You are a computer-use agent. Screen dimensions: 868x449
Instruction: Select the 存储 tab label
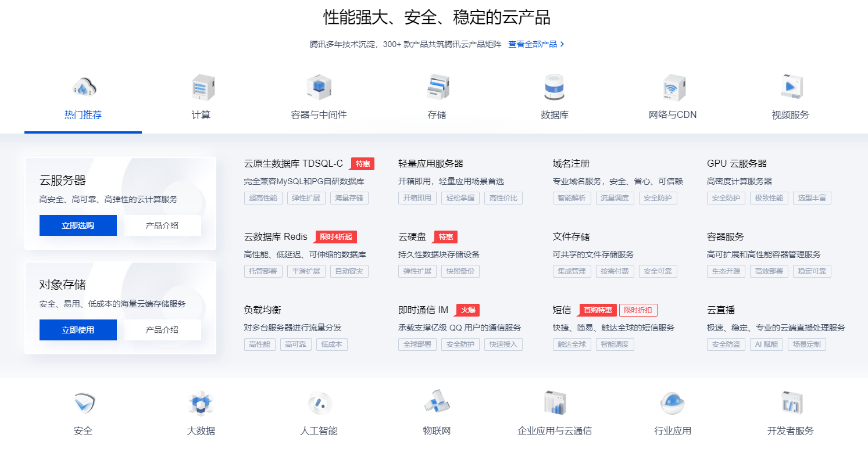[437, 115]
